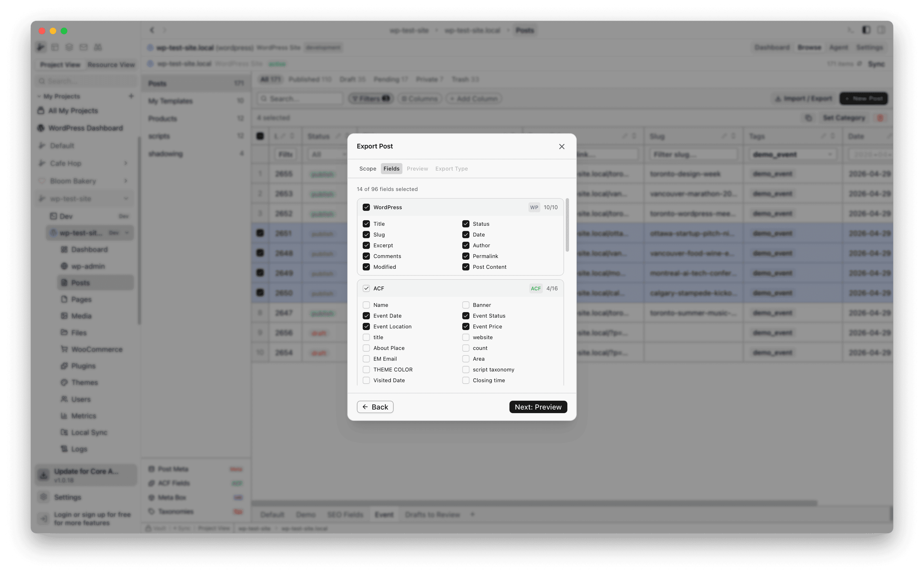Switch to Resource View
This screenshot has height=574, width=924.
pyautogui.click(x=111, y=65)
